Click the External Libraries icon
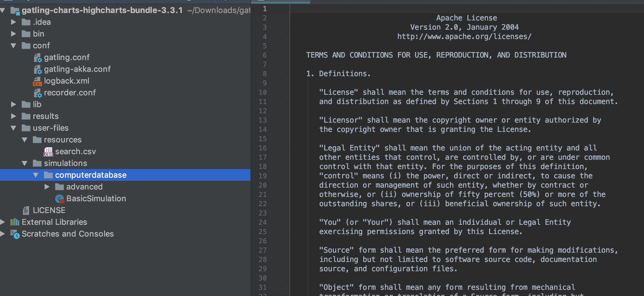644x296 pixels. tap(15, 222)
